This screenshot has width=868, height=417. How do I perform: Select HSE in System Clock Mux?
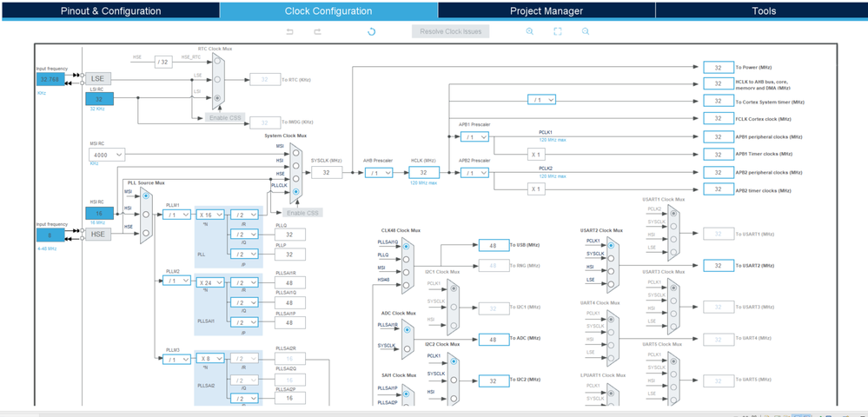pos(296,178)
